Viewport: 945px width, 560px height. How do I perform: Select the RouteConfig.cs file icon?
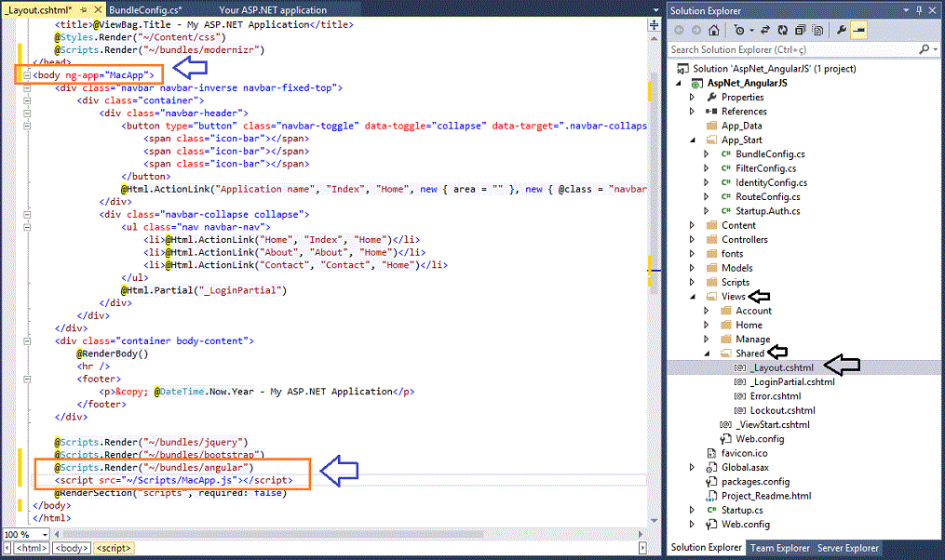click(726, 197)
